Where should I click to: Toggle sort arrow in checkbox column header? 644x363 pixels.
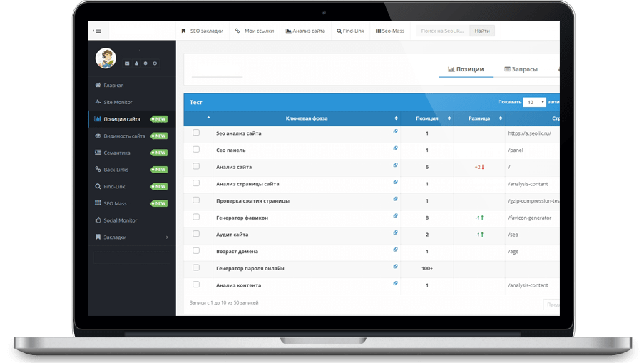point(209,118)
